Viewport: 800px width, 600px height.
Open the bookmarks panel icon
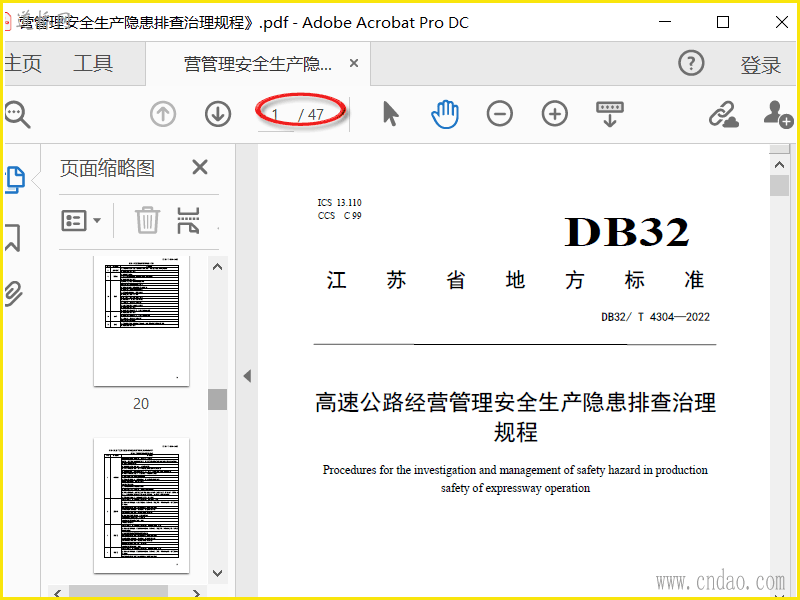point(12,237)
